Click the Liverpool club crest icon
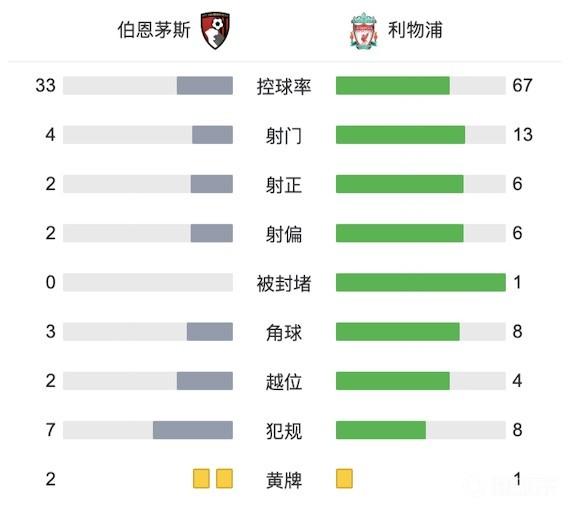The image size is (568, 508). (x=364, y=31)
